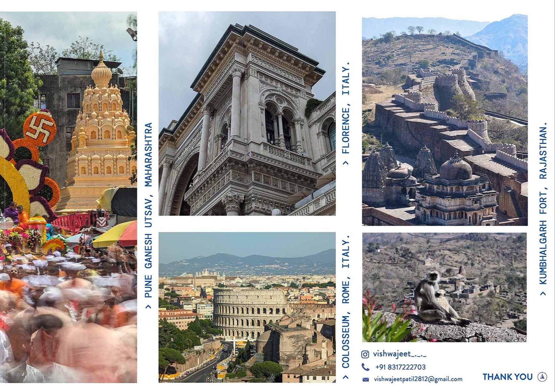
Task: Click the chevron before Kumbhalgarh Fort
Action: pos(543,293)
